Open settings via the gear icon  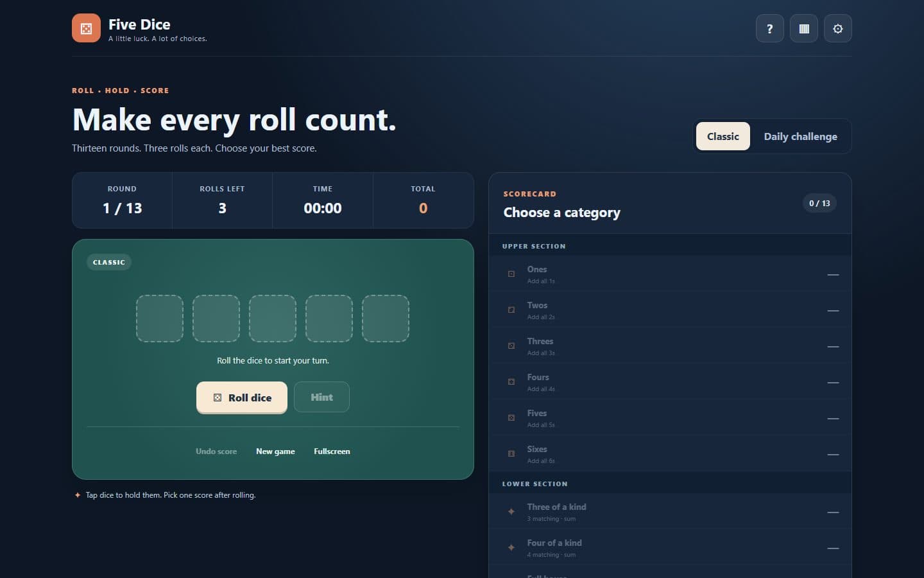click(838, 28)
